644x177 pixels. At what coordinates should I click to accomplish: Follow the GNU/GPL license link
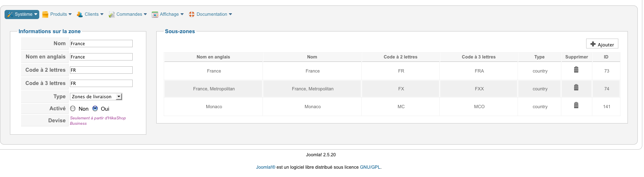click(370, 167)
